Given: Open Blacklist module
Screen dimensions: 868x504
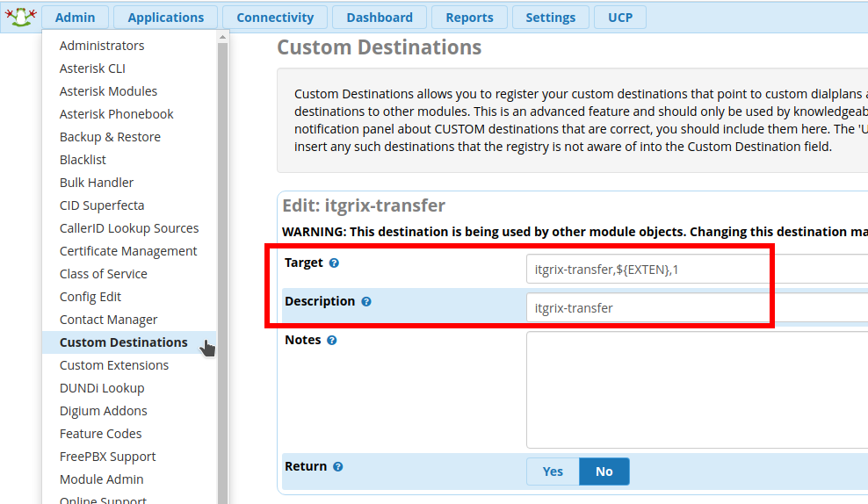Looking at the screenshot, I should (x=83, y=160).
